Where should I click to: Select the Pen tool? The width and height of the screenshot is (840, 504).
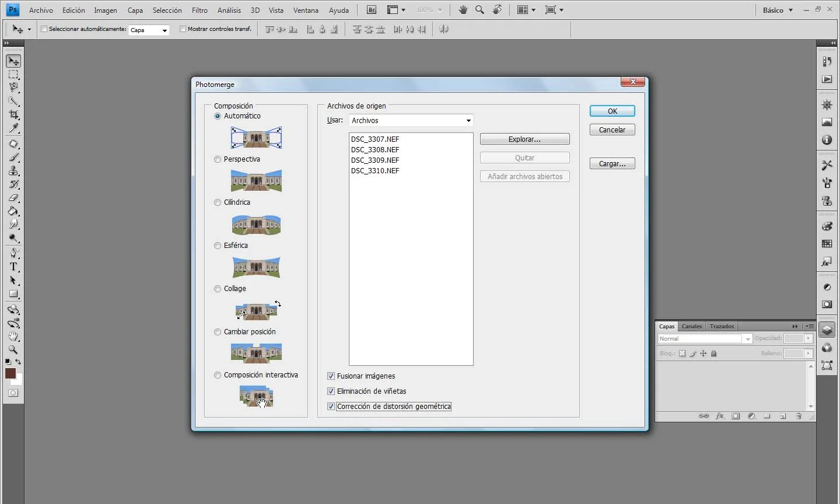click(13, 253)
